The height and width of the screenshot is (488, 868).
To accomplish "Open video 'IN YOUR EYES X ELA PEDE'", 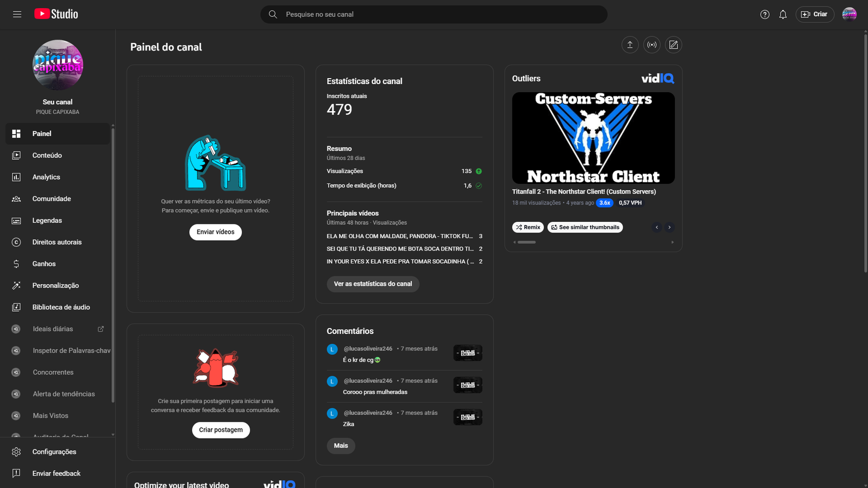I will tap(400, 261).
